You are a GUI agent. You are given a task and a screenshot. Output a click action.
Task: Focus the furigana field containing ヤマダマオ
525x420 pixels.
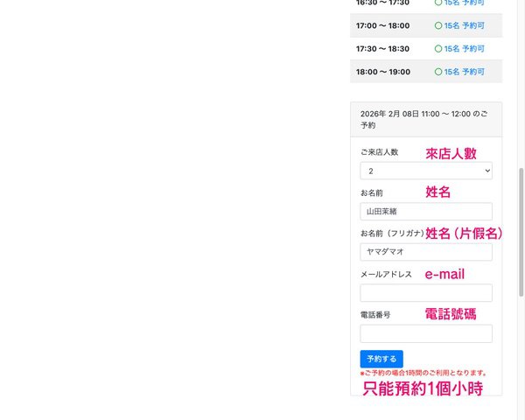pyautogui.click(x=426, y=252)
